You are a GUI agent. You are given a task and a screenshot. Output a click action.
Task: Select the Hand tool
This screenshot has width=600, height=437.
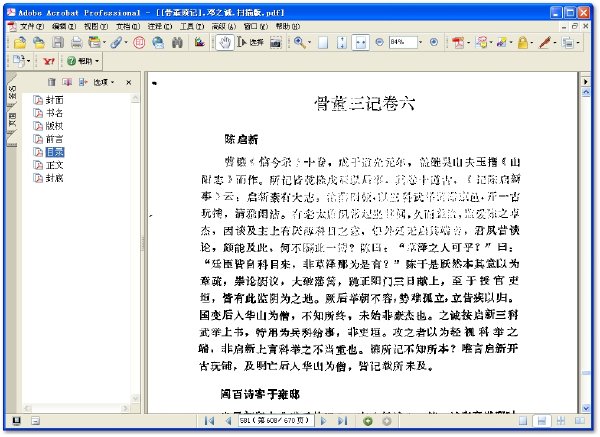click(225, 42)
